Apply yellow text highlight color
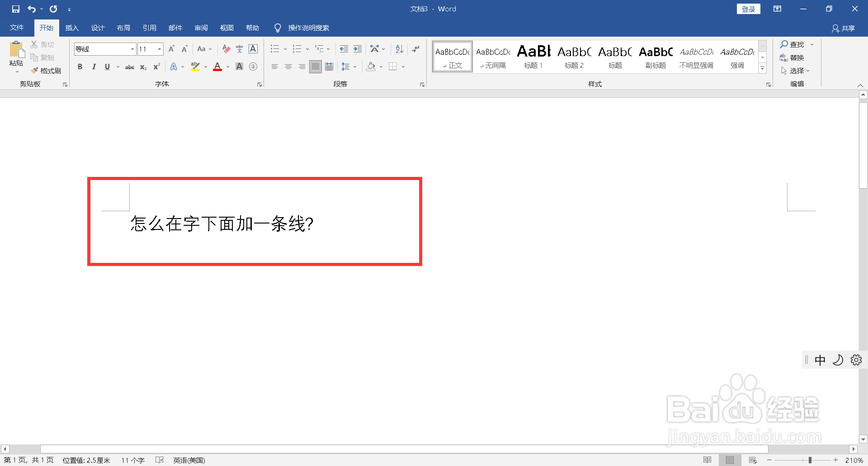 coord(195,67)
